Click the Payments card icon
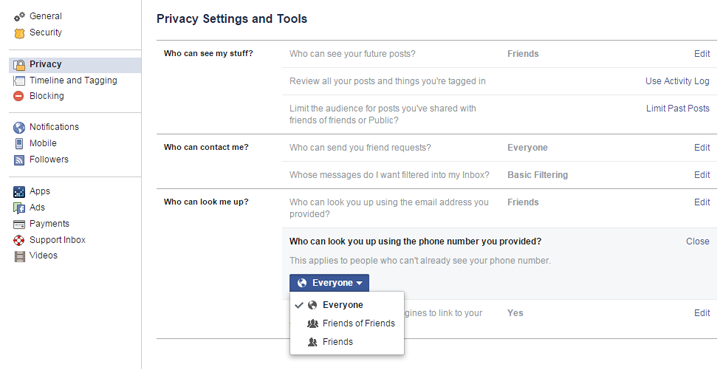The width and height of the screenshot is (728, 369). [x=19, y=224]
